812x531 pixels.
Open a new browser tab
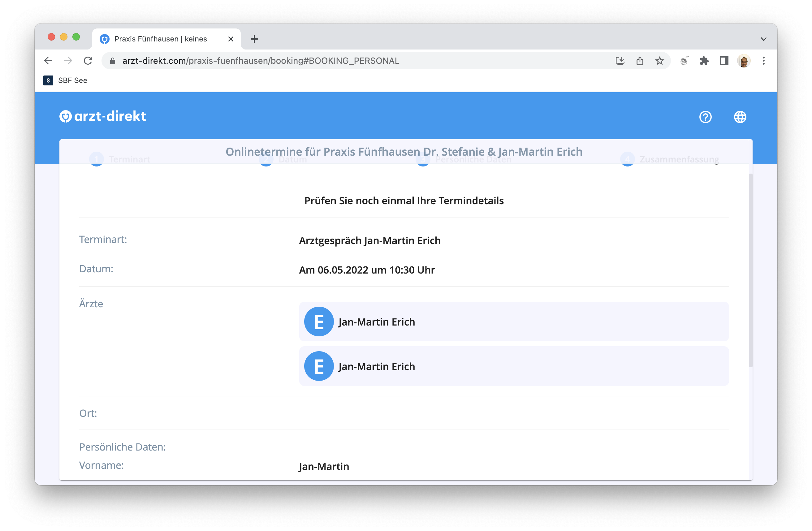click(x=254, y=39)
